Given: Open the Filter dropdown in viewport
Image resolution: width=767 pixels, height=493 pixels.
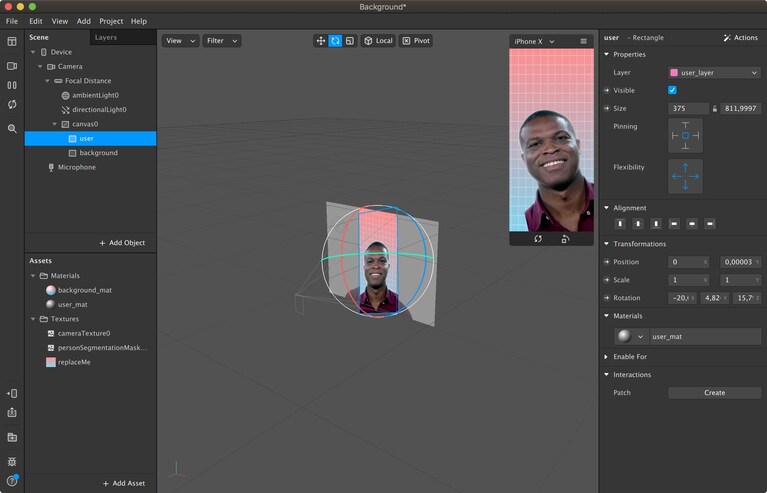Looking at the screenshot, I should point(222,41).
